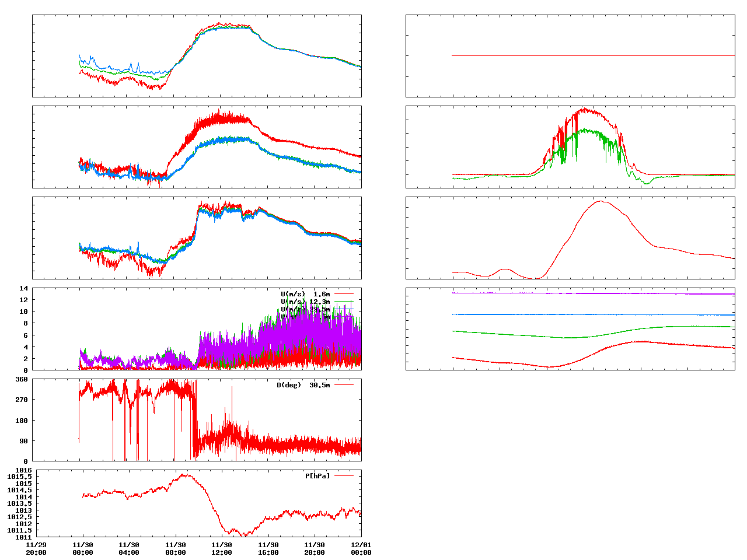The height and width of the screenshot is (560, 747).
Task: Click the '1015' pressure axis tick
Action: (23, 484)
